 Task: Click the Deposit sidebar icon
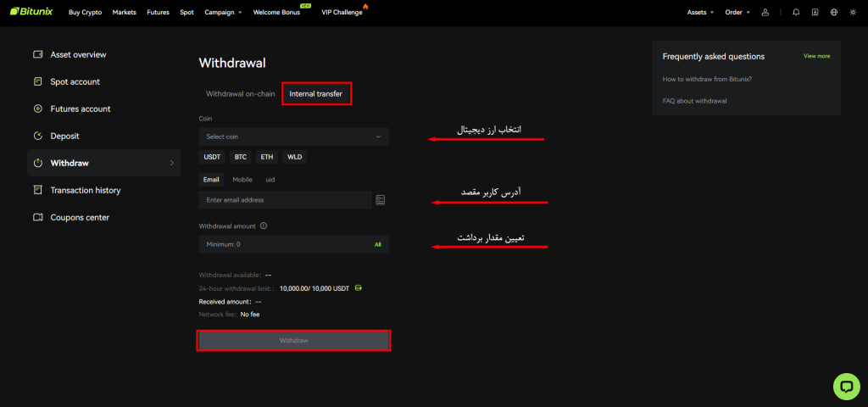38,137
